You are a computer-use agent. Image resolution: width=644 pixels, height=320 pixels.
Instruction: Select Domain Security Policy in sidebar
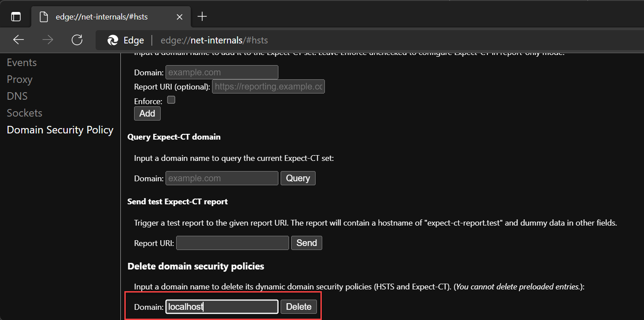(x=60, y=130)
